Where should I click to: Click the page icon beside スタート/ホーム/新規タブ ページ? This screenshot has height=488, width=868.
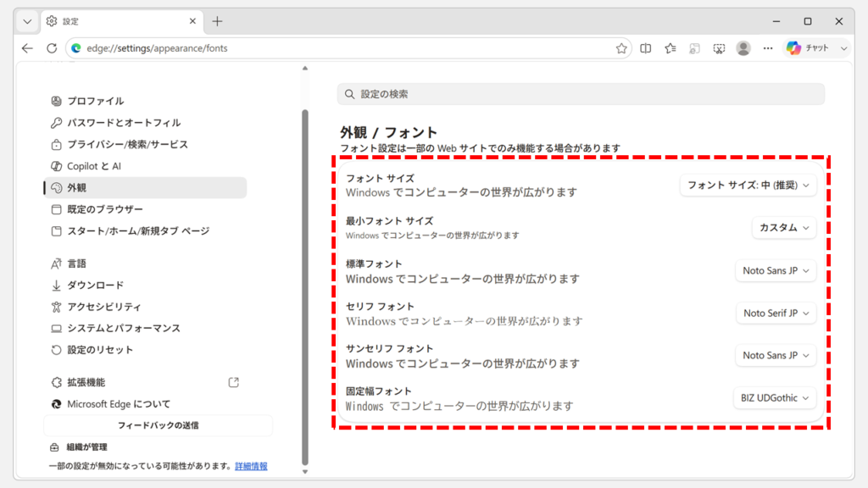56,230
